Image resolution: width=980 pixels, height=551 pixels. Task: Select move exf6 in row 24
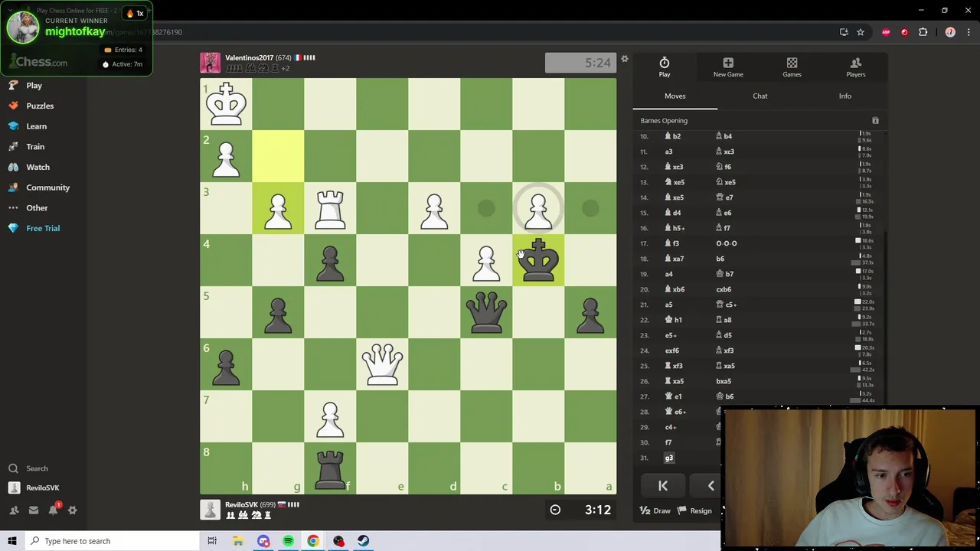(671, 350)
